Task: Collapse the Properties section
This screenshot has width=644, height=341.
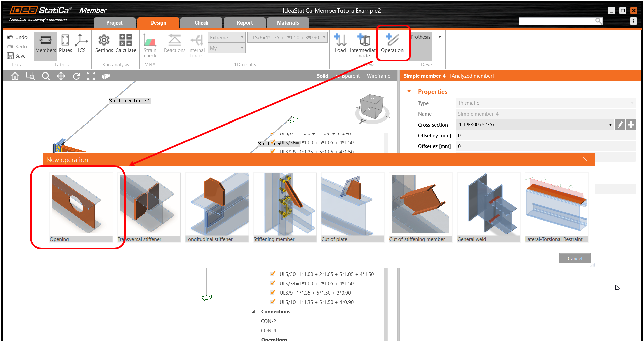Action: [x=409, y=91]
